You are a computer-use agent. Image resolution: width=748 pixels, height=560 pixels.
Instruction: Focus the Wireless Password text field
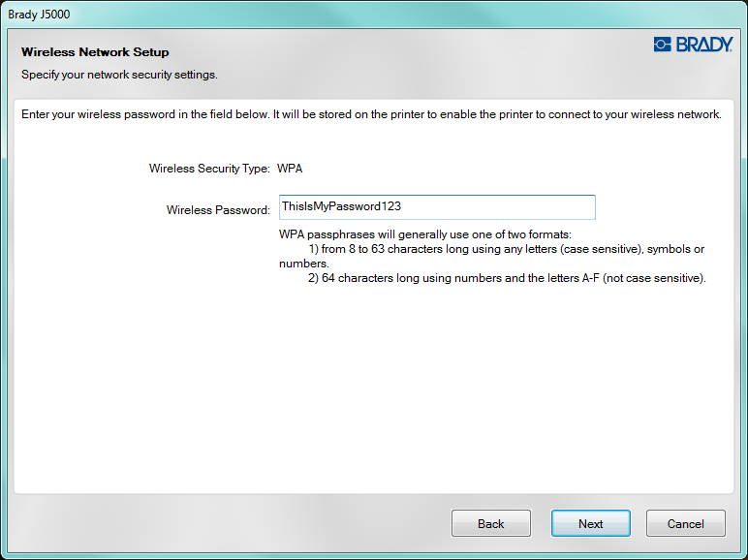(436, 207)
